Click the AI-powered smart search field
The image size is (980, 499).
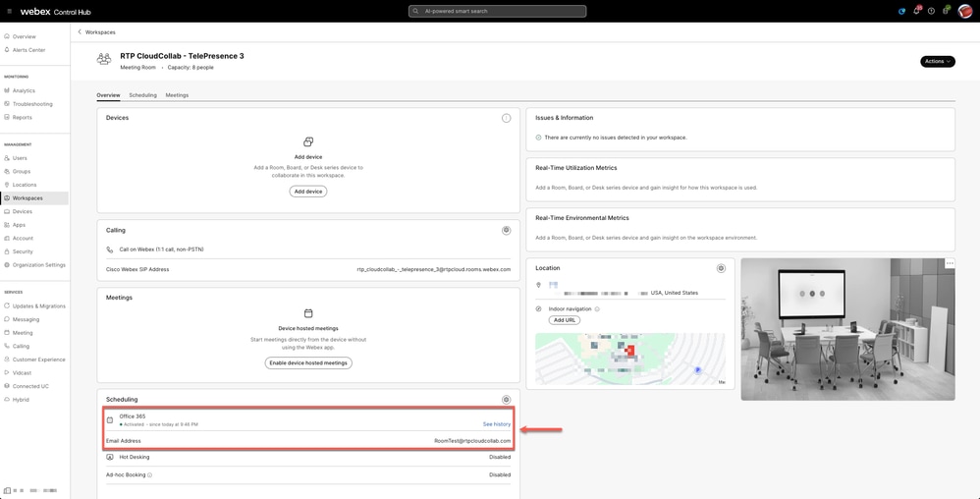click(x=498, y=11)
